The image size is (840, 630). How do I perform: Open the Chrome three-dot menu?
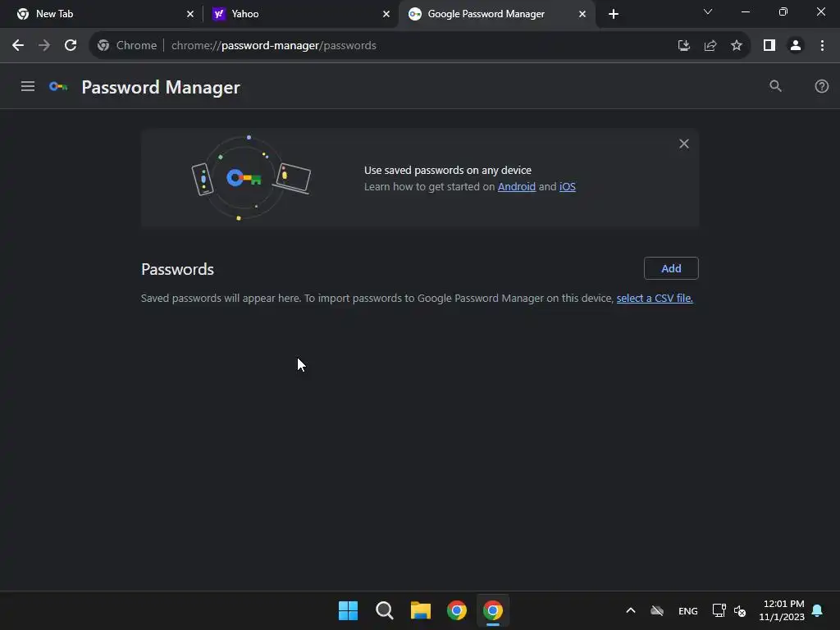(x=822, y=46)
